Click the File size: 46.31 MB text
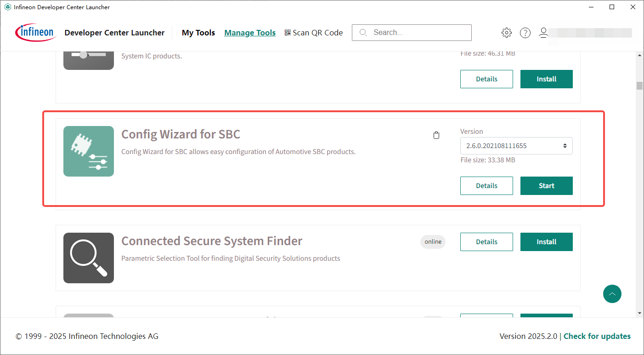Viewport: 644px width, 355px height. click(x=488, y=54)
